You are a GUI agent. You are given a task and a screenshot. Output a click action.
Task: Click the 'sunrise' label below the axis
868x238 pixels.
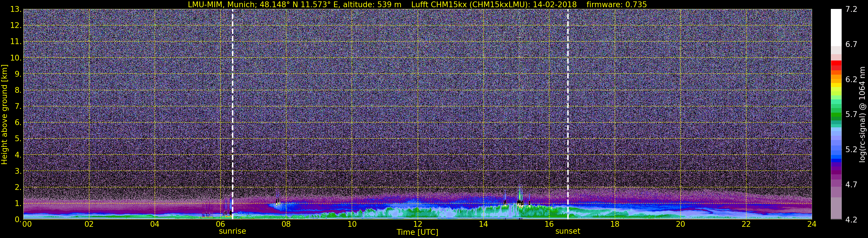pos(232,231)
